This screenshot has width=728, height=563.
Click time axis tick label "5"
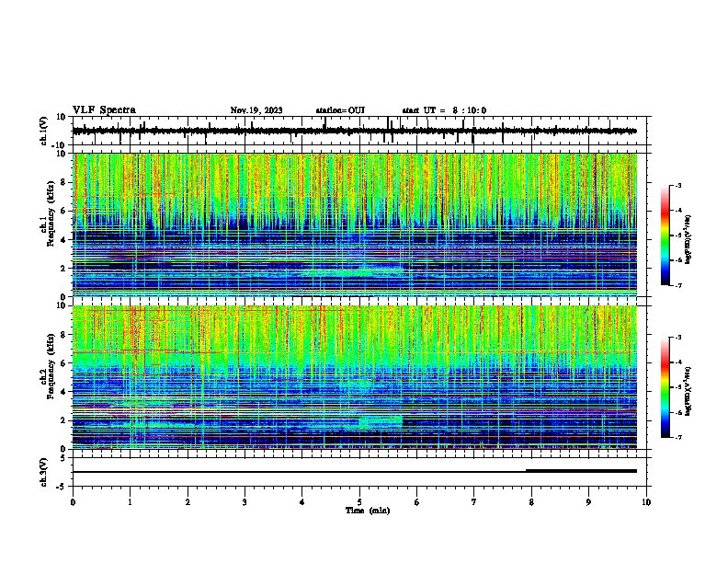359,502
